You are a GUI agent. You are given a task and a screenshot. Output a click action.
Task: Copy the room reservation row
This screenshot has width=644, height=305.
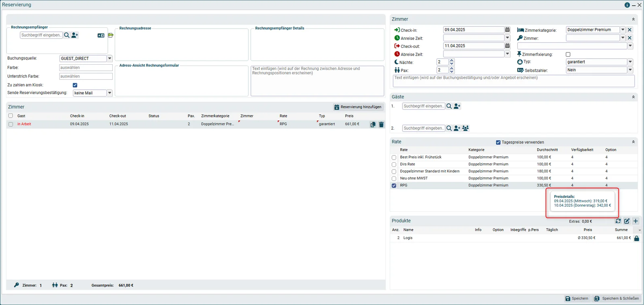click(x=373, y=125)
